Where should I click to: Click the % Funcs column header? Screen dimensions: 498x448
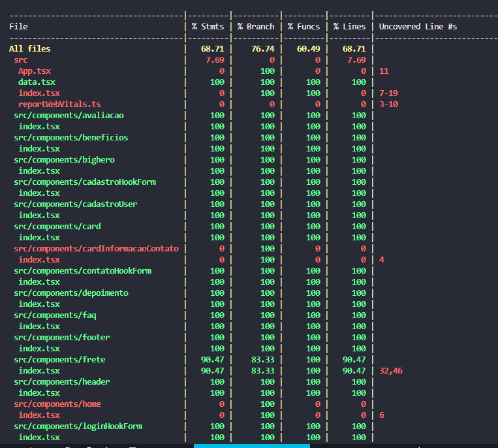click(304, 27)
